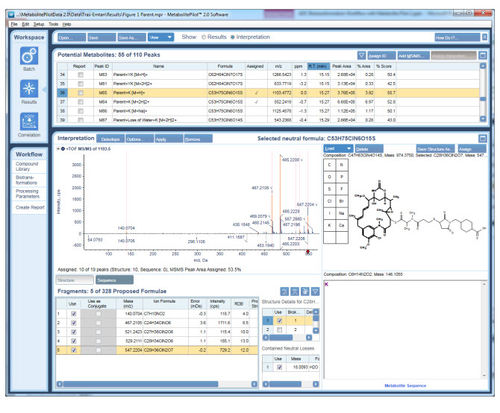500x413 pixels.
Task: Click the first fragments toolbar icon
Action: (284, 292)
